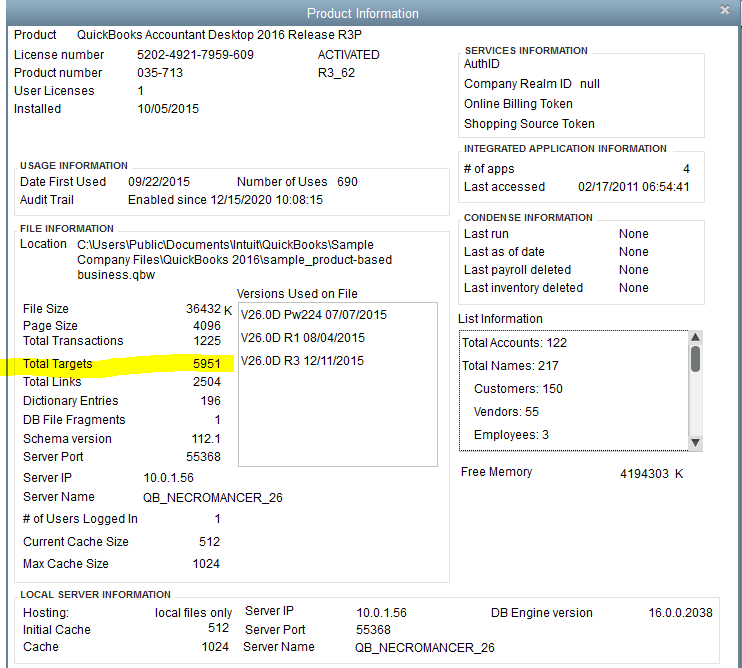
Task: Click the Current Cache Size value 512
Action: click(209, 542)
